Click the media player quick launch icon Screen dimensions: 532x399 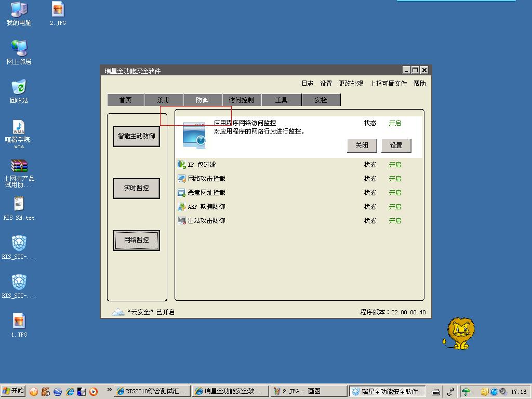click(94, 392)
